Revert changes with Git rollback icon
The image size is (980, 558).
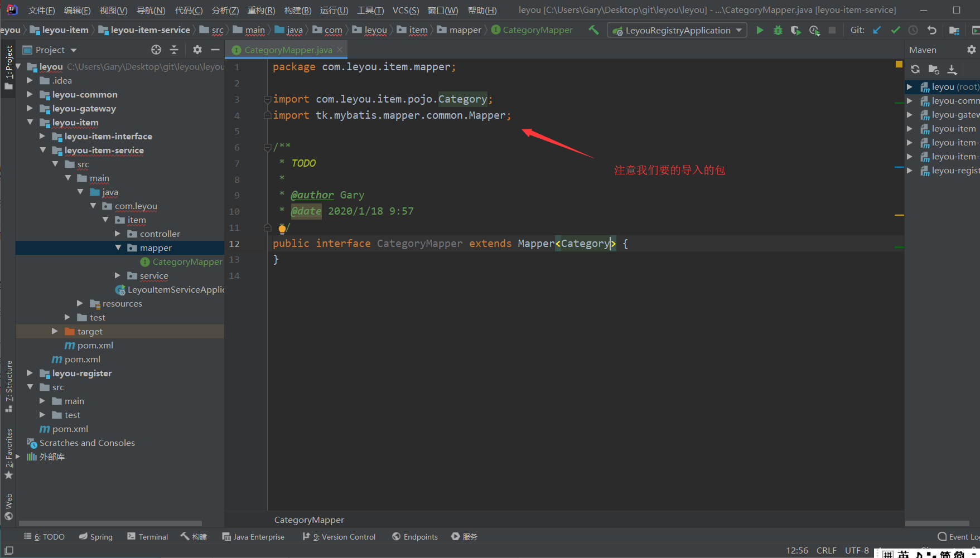tap(931, 30)
